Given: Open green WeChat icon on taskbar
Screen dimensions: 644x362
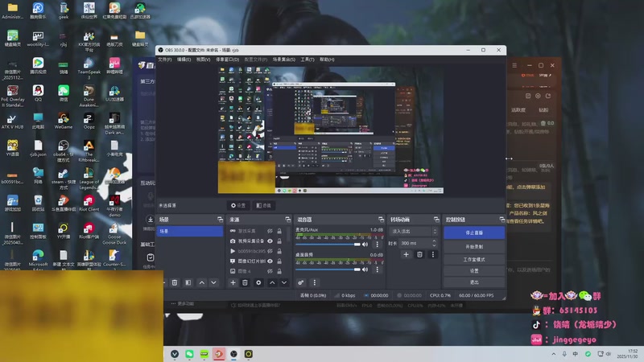Looking at the screenshot, I should point(189,354).
